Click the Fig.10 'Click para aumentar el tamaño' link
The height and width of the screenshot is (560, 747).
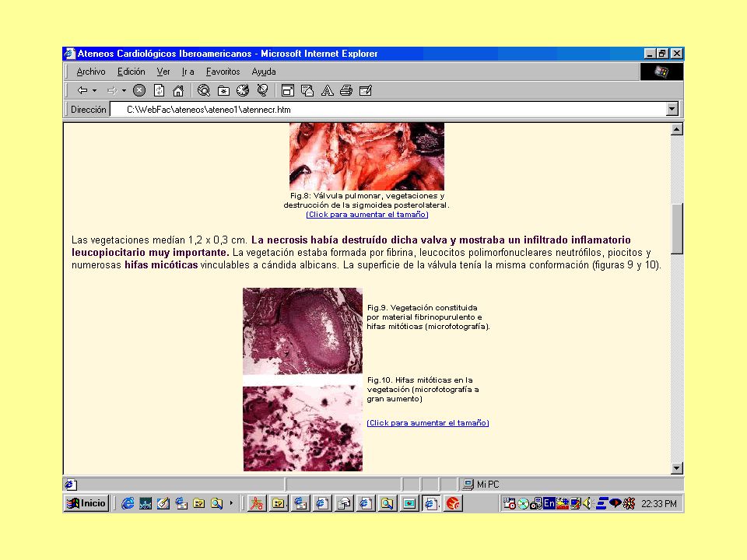click(428, 423)
